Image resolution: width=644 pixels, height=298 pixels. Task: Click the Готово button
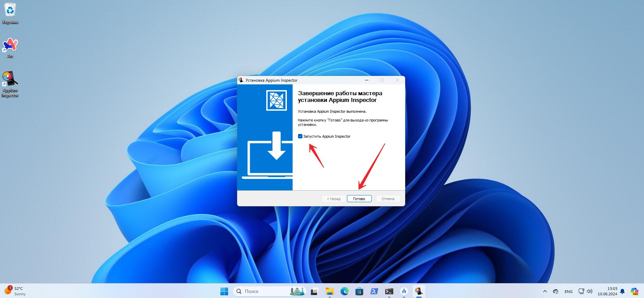359,199
